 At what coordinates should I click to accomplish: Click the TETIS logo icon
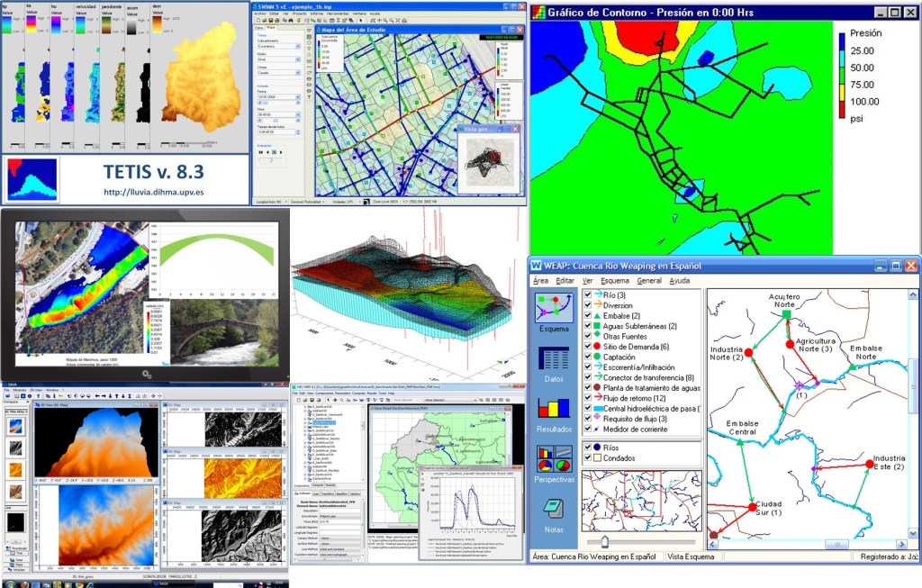tap(32, 178)
